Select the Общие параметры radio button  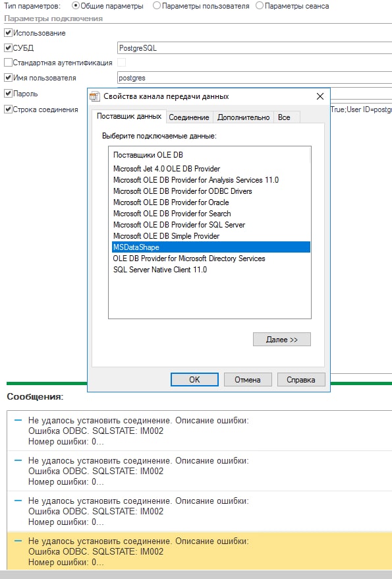click(75, 5)
